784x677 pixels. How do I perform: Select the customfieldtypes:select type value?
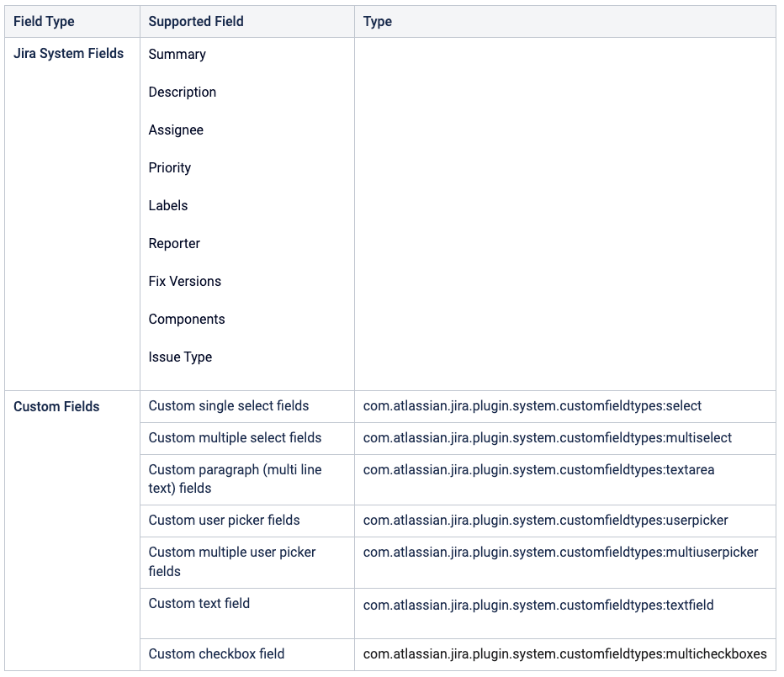(x=532, y=406)
